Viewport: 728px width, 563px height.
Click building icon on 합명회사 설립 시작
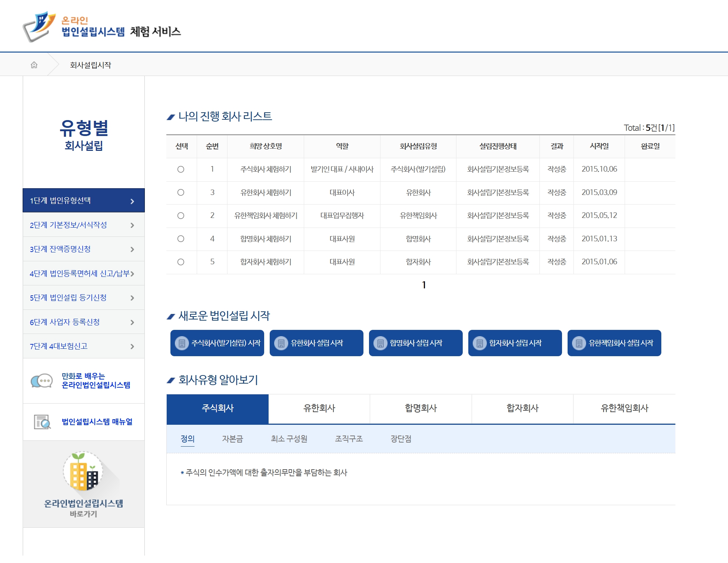tap(380, 343)
